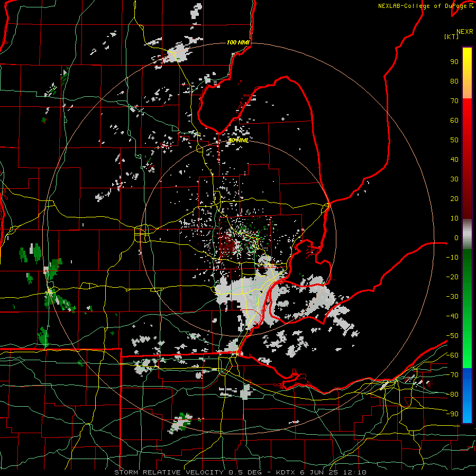The width and height of the screenshot is (476, 476).
Task: Click the positive 90 value on the velocity scale
Action: point(454,62)
